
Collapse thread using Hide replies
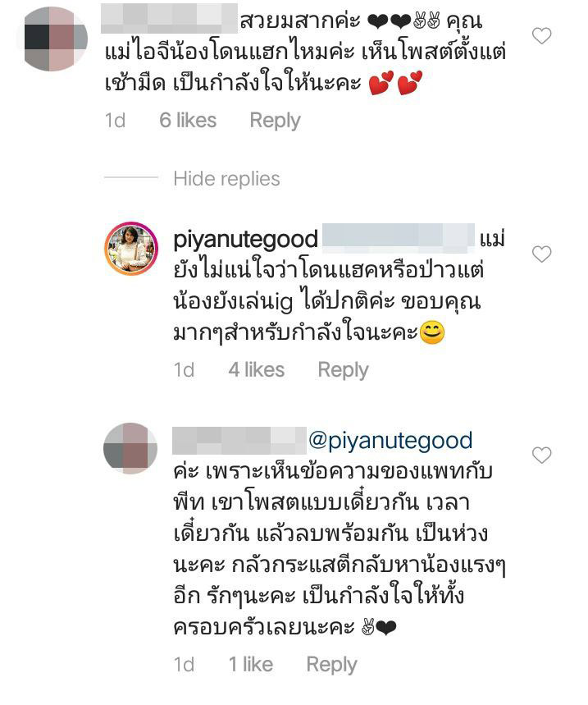pos(226,178)
